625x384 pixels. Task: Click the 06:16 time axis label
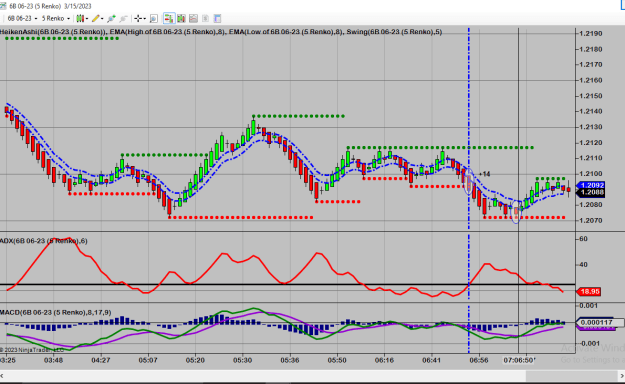point(384,360)
